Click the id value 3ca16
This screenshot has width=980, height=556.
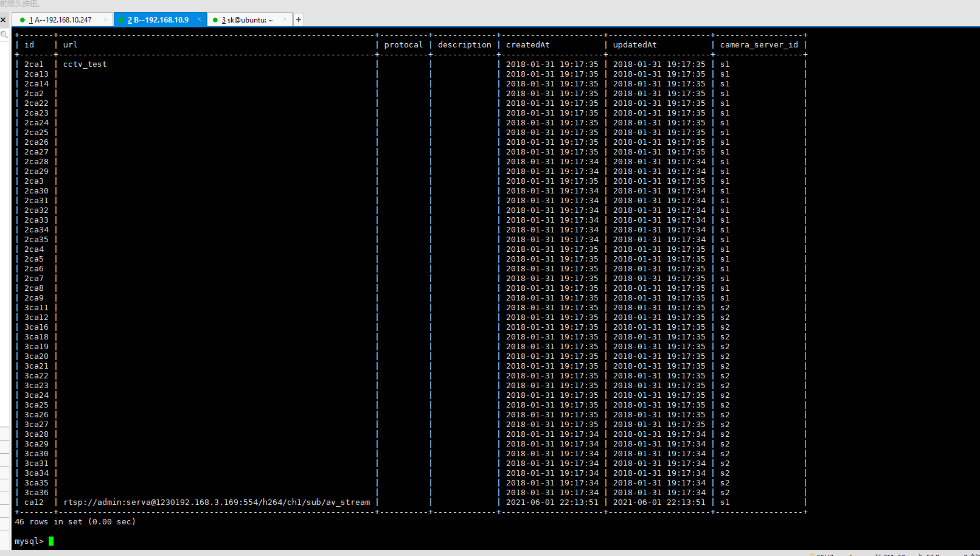click(36, 327)
